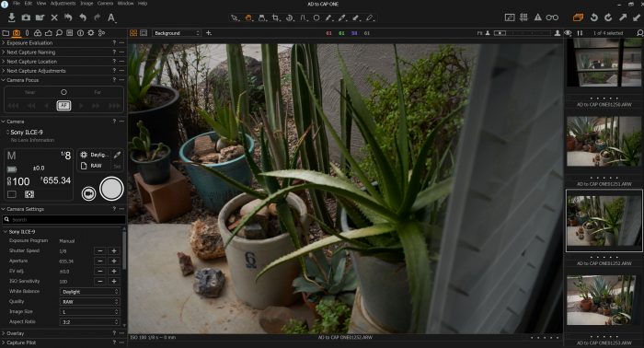Open the Image Size L dropdown
This screenshot has width=644, height=348.
point(89,312)
